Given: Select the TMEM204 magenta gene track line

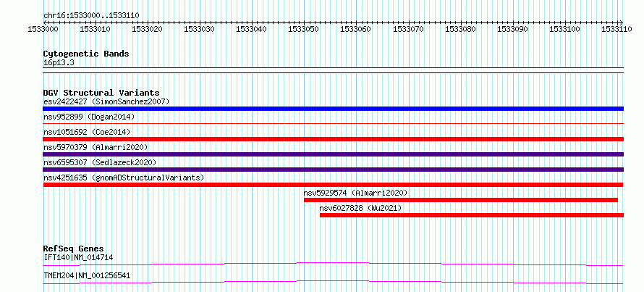Looking at the screenshot, I should (333, 282).
